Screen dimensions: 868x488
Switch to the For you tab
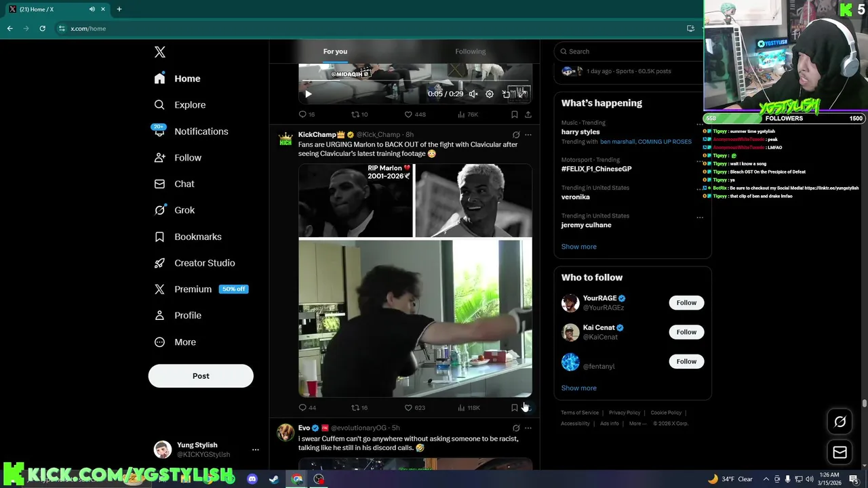[x=335, y=52]
